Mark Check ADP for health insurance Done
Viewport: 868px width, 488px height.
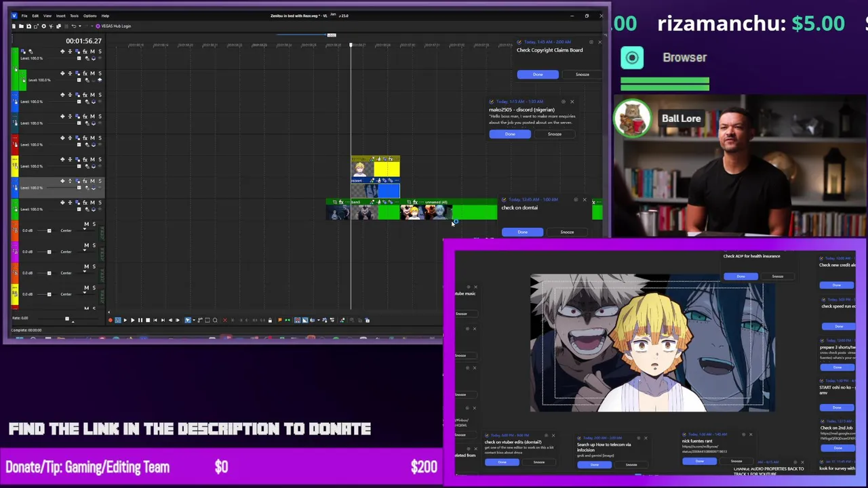(741, 277)
